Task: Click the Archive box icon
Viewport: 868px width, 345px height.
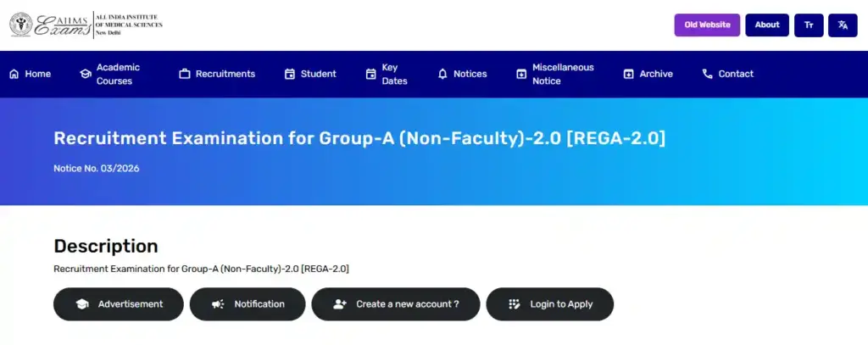Action: pyautogui.click(x=628, y=74)
